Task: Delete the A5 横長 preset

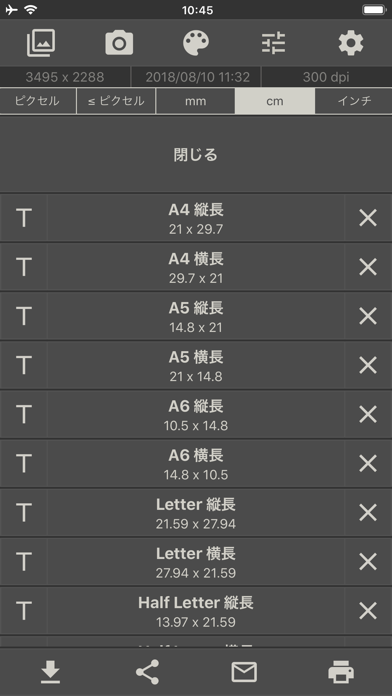Action: [x=368, y=365]
